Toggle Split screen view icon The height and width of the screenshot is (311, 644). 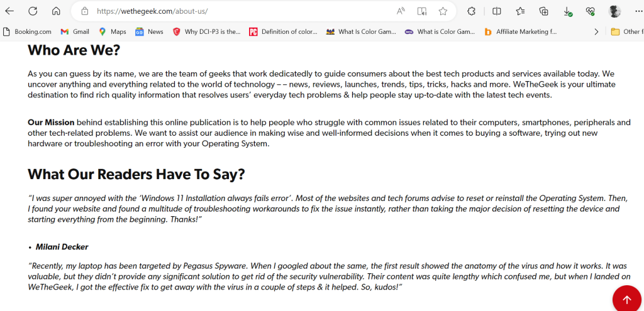[x=497, y=11]
